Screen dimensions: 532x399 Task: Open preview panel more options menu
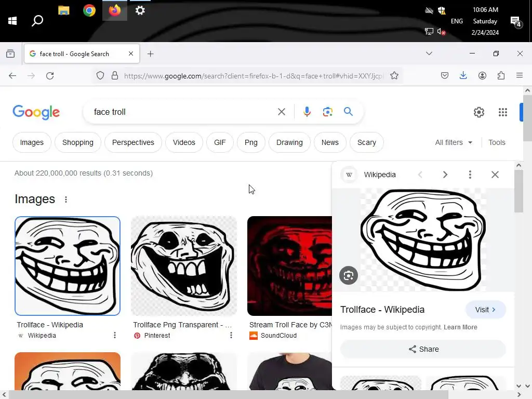click(x=470, y=175)
